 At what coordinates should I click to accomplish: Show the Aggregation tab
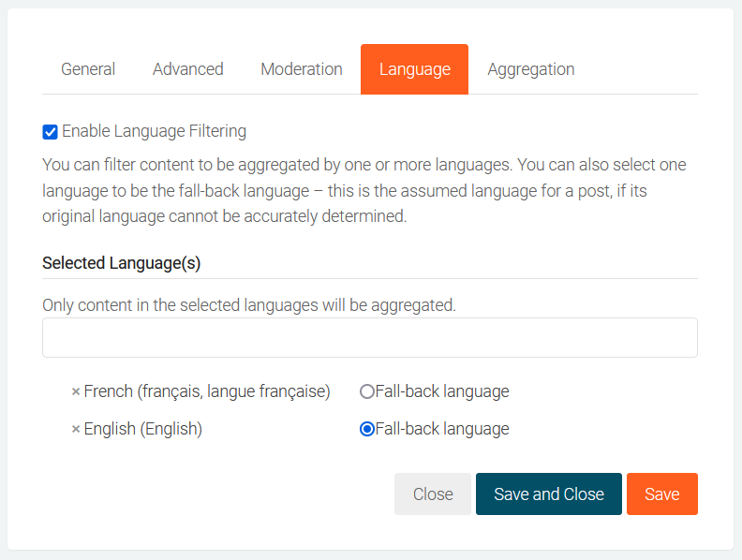coord(530,69)
